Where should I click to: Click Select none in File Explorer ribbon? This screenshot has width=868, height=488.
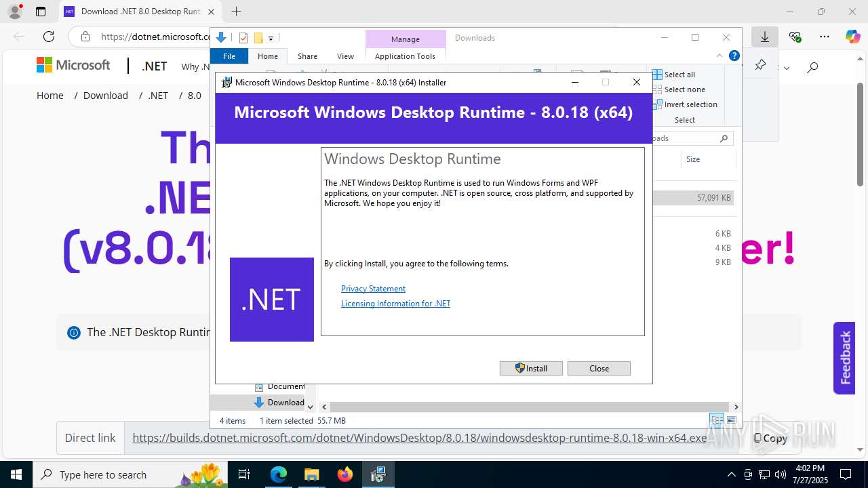(679, 89)
